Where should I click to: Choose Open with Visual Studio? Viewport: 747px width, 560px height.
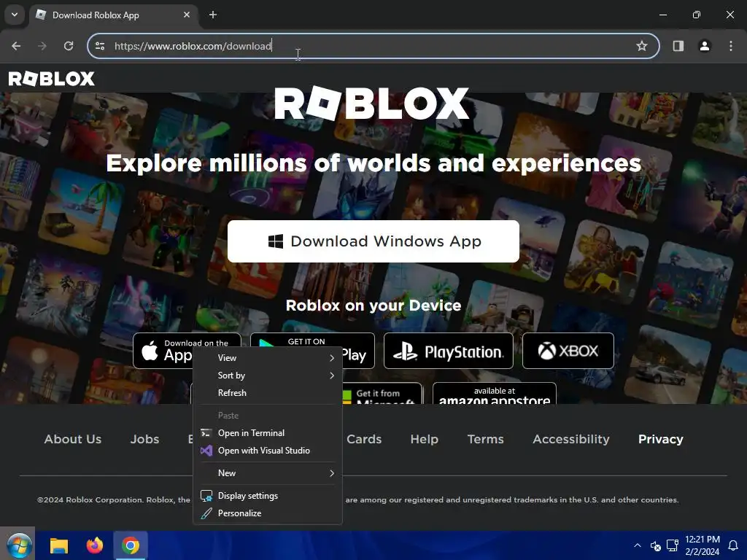(x=267, y=451)
